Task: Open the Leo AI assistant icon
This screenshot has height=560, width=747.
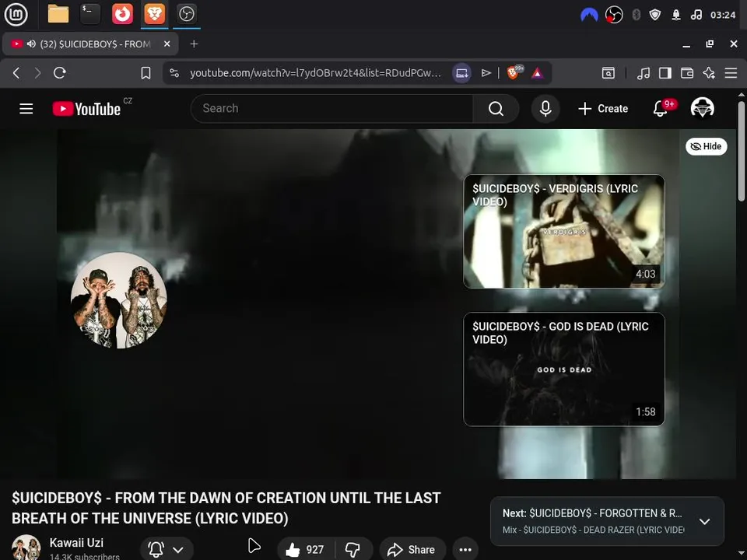Action: 709,73
